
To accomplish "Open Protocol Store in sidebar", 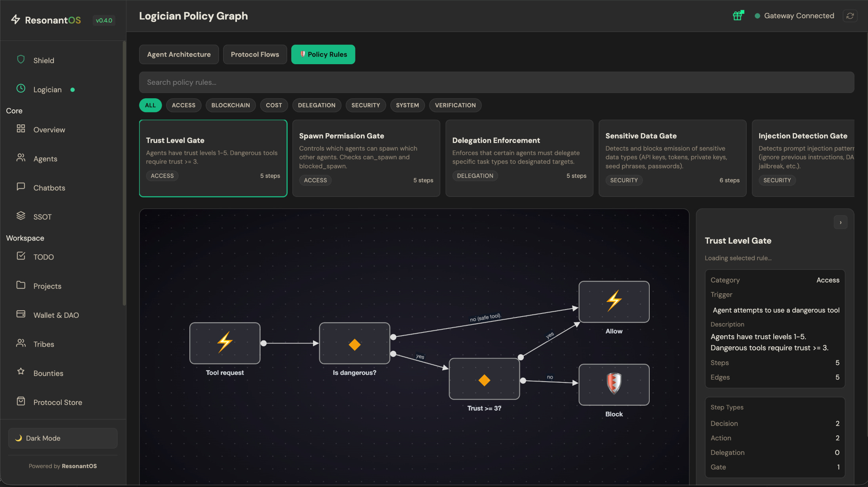I will click(x=57, y=402).
